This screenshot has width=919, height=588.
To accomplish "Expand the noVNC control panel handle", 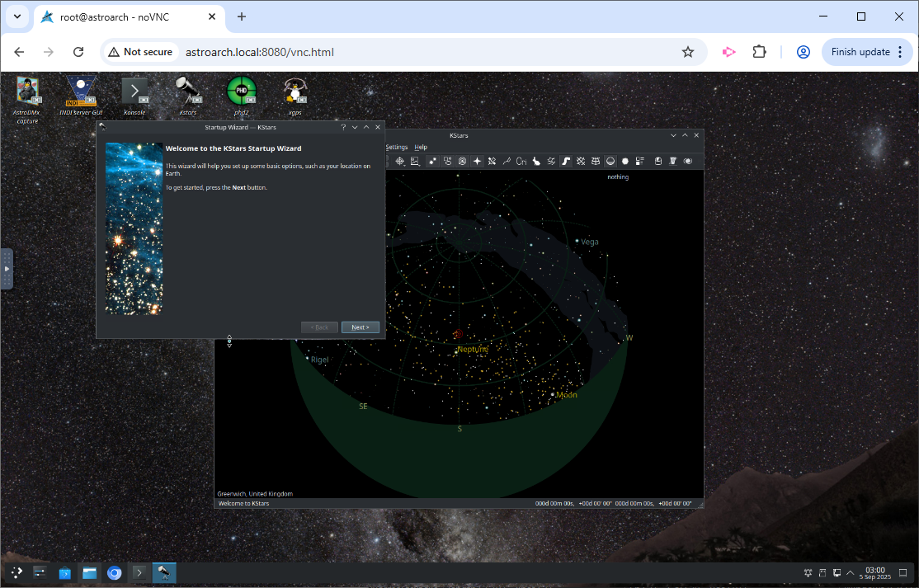I will coord(7,269).
